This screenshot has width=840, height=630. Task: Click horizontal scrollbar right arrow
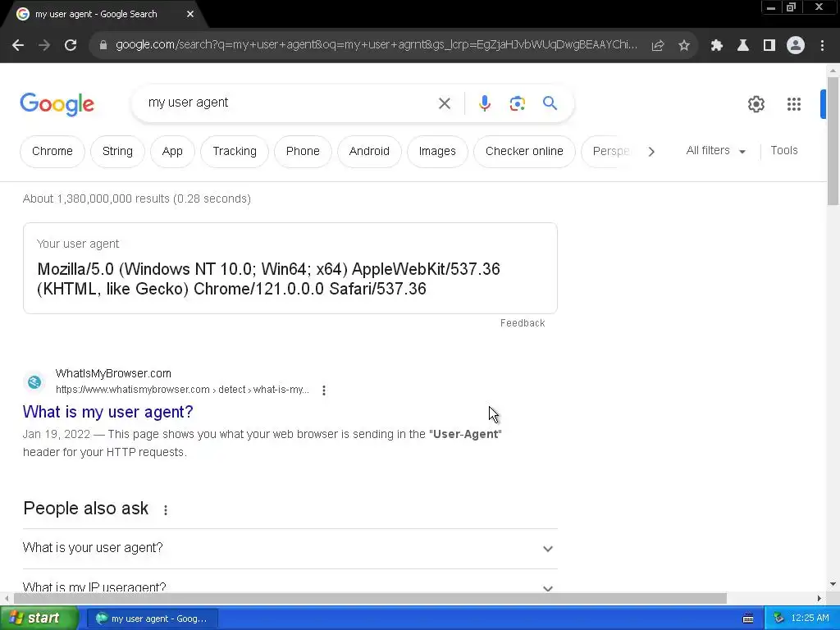tap(819, 598)
